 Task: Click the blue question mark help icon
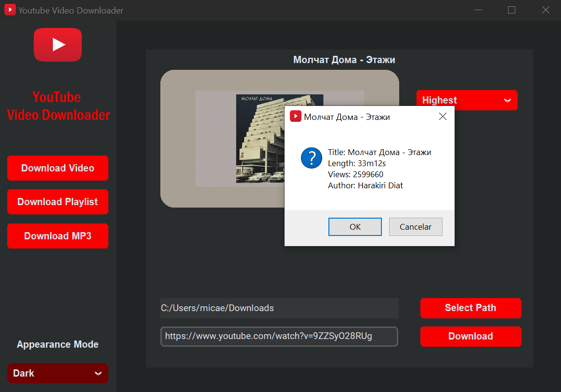tap(311, 158)
